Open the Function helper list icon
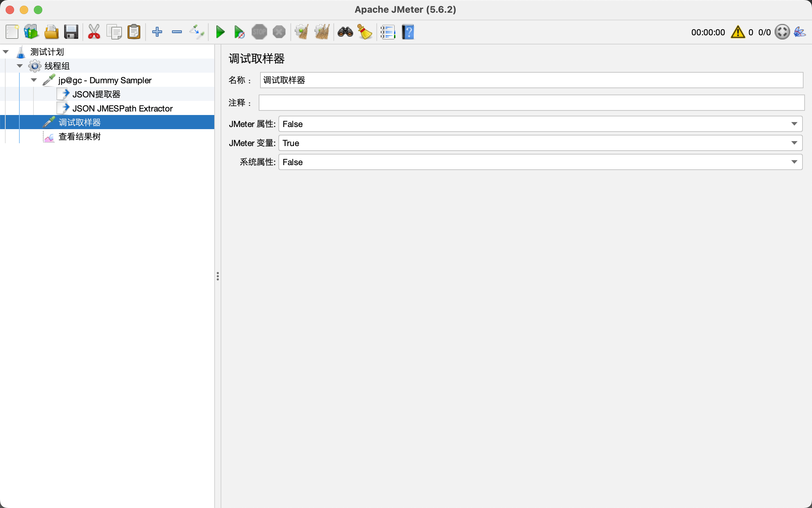This screenshot has width=812, height=508. (x=388, y=32)
